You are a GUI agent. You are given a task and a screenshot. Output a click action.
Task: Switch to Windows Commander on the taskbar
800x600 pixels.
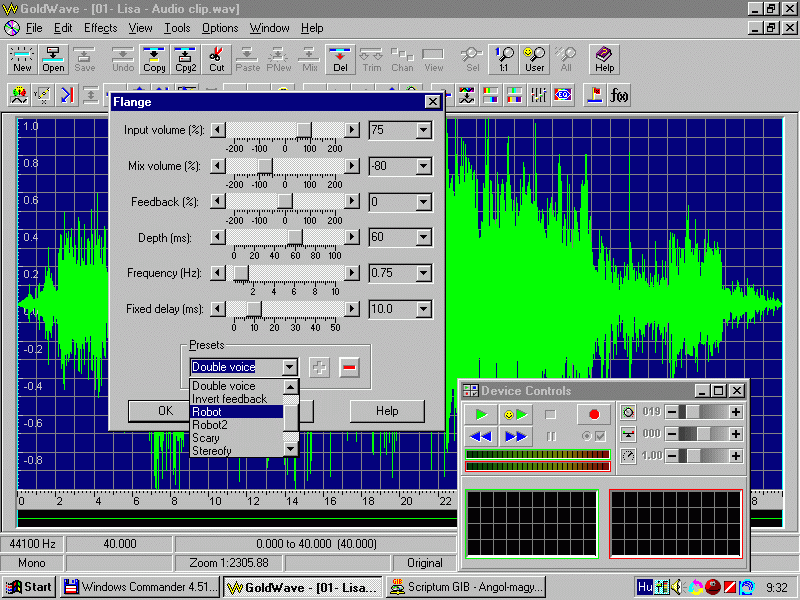(140, 587)
